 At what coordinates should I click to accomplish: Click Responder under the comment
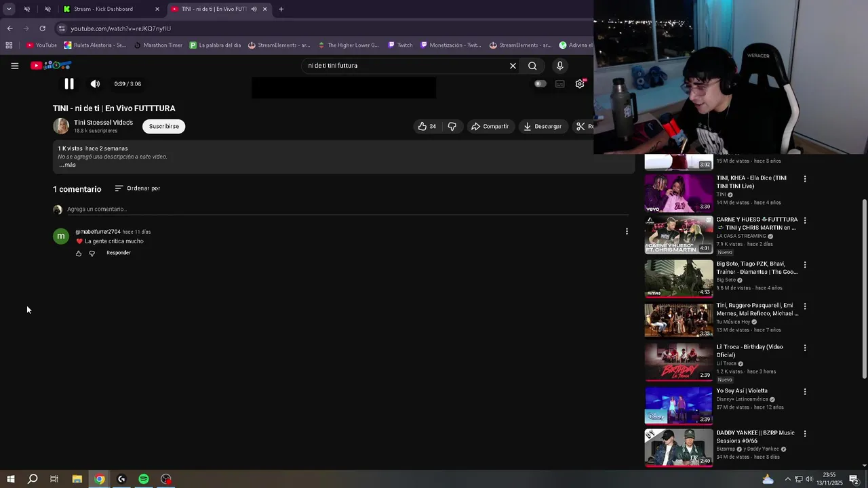(x=119, y=253)
